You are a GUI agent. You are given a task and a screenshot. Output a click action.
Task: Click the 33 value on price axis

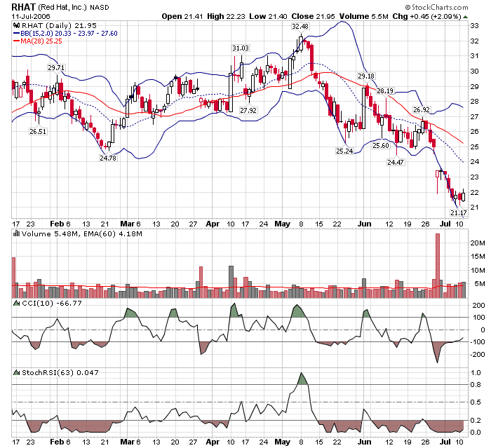(x=474, y=26)
